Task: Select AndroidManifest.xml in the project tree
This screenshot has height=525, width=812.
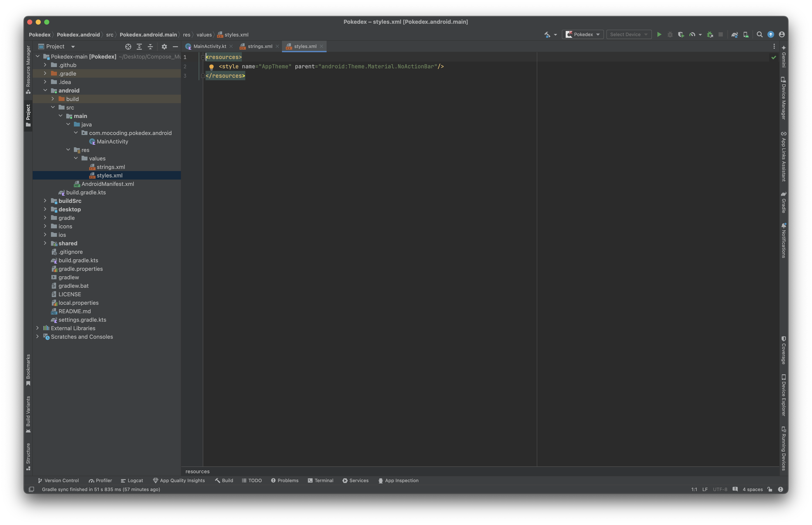Action: click(107, 184)
